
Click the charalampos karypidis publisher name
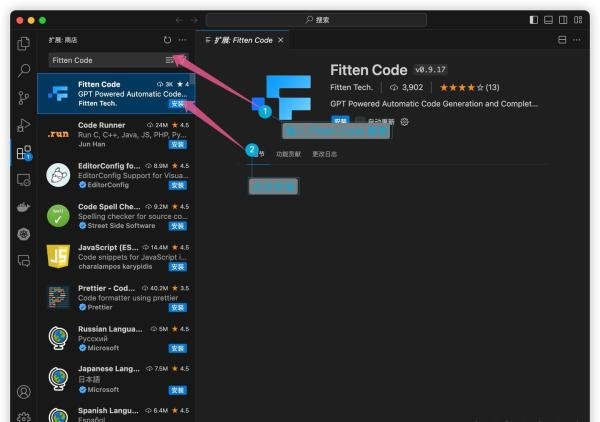(115, 266)
